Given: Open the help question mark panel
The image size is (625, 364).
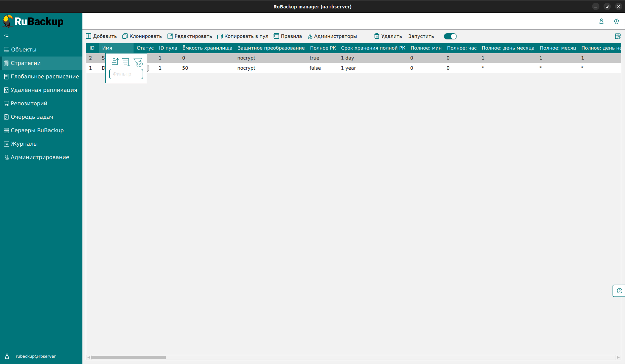Looking at the screenshot, I should pyautogui.click(x=619, y=291).
